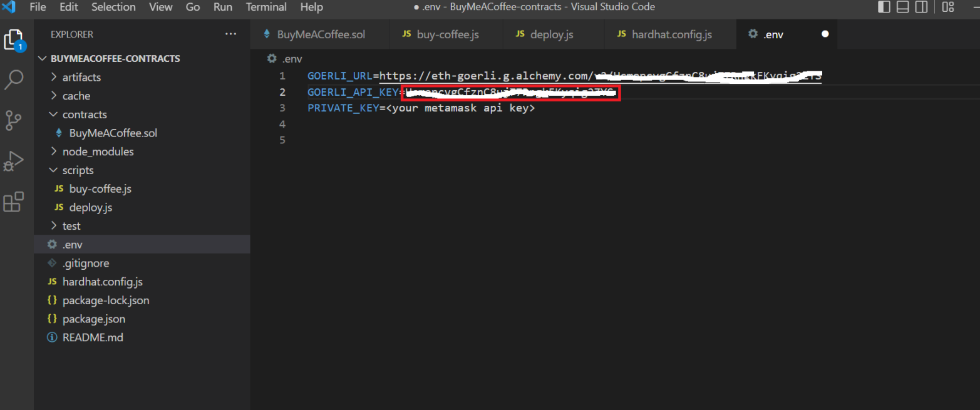Click the PRIVATE_KEY line in the editor
The image size is (980, 410).
click(x=421, y=108)
